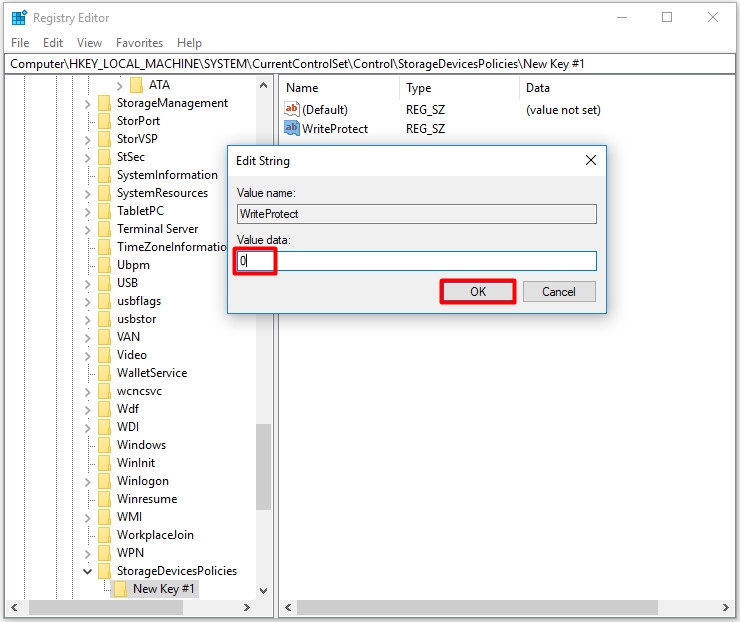Click the Ubpm folder icon

(104, 265)
